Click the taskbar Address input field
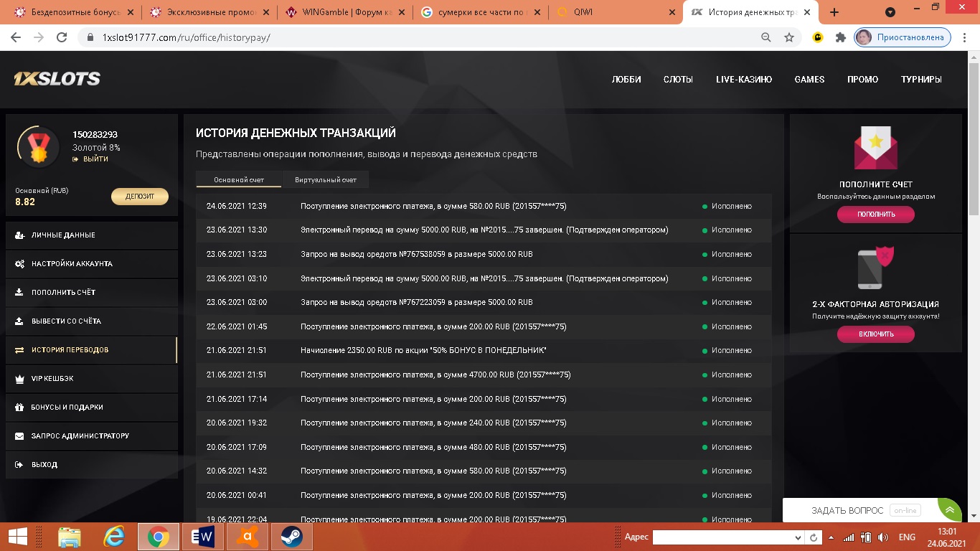980x551 pixels. 722,537
